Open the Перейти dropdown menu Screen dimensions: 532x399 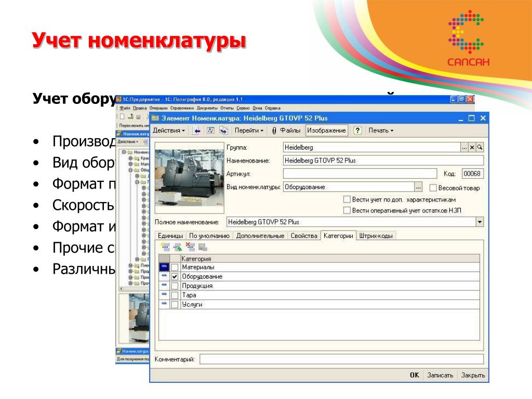coord(249,130)
